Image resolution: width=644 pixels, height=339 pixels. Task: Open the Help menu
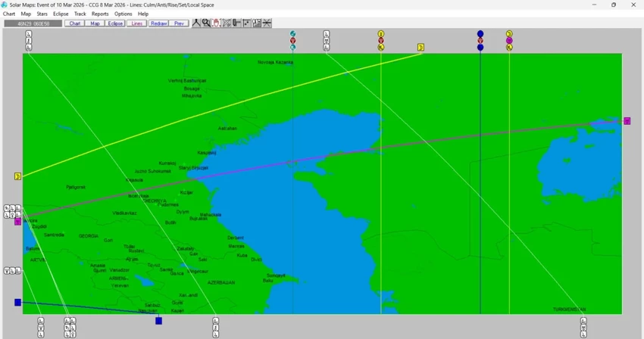143,14
